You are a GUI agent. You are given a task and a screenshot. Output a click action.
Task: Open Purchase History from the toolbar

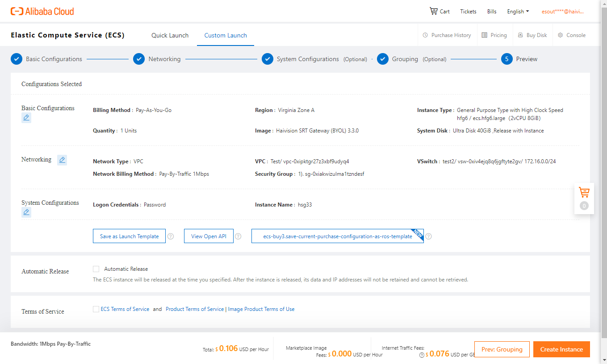click(x=447, y=35)
